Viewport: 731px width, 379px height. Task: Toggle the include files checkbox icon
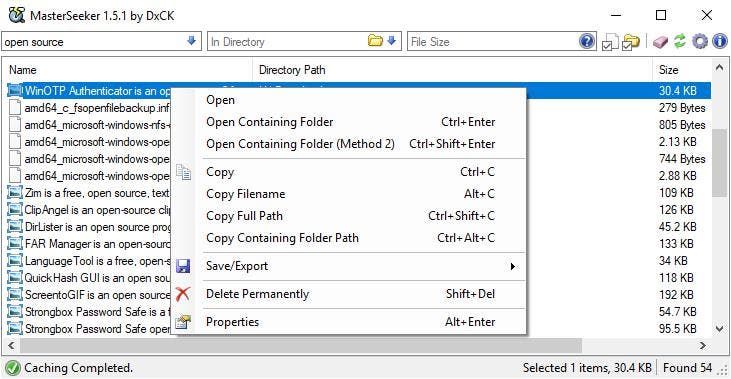[610, 42]
